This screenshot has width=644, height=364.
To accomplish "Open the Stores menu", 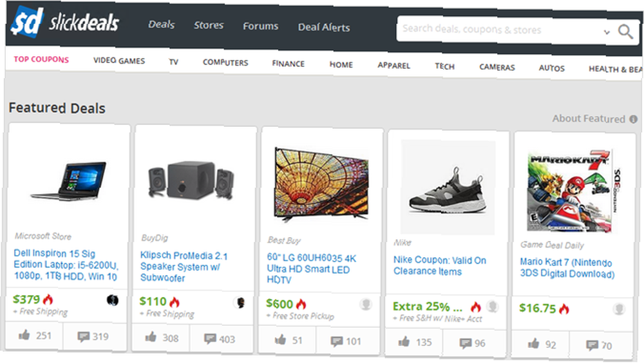I will pos(209,26).
